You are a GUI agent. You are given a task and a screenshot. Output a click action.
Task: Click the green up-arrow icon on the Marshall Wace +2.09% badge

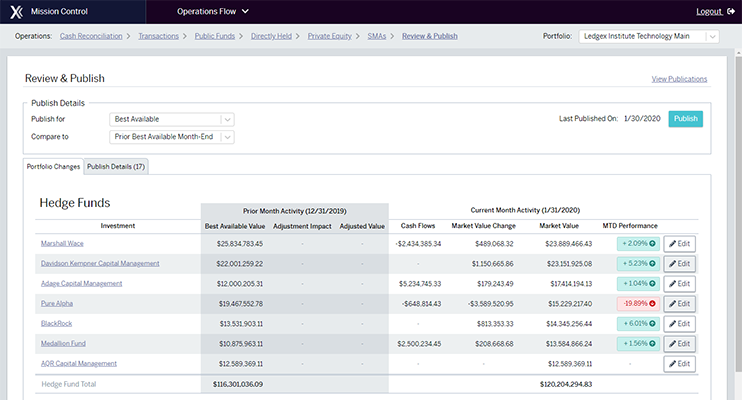pyautogui.click(x=652, y=243)
